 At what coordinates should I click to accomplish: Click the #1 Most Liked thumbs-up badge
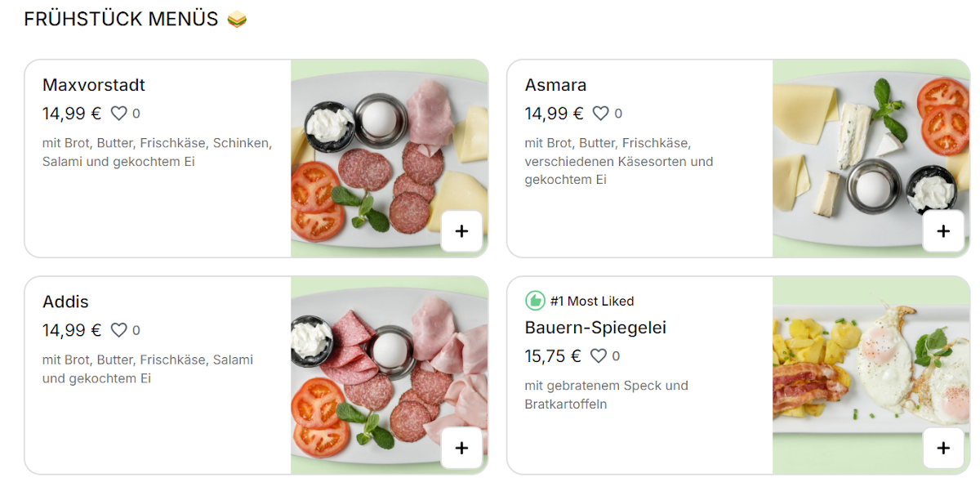535,301
